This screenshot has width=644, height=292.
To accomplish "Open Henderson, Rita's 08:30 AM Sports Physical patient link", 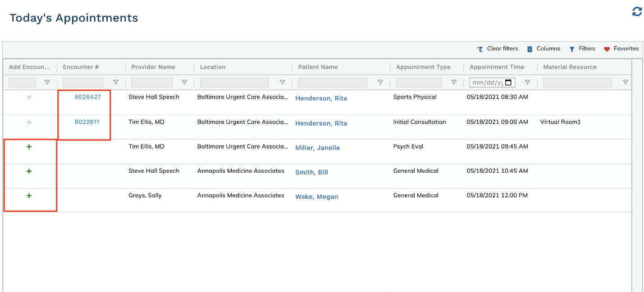I will 321,99.
